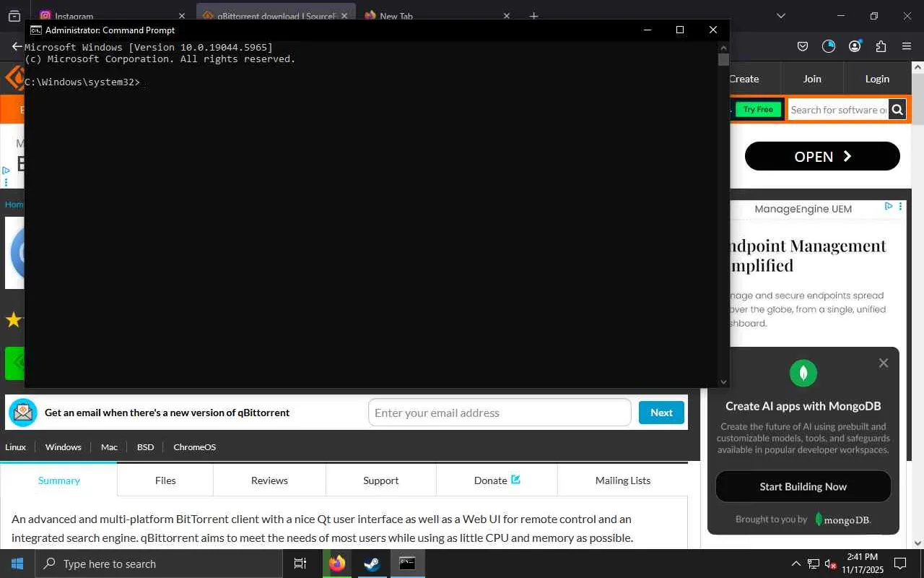Follow the Mac platform link
Screen dimensions: 924x578
[x=109, y=447]
